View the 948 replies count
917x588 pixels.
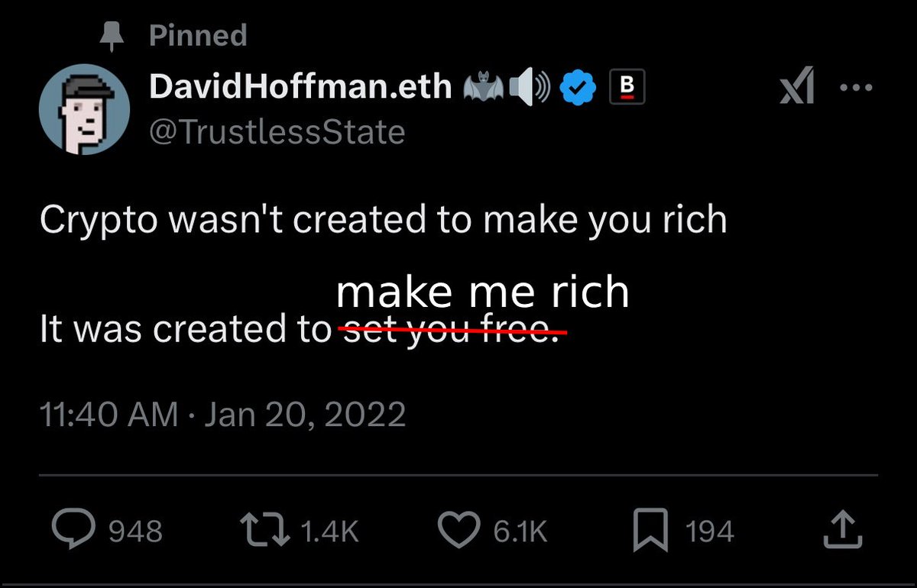(x=135, y=531)
